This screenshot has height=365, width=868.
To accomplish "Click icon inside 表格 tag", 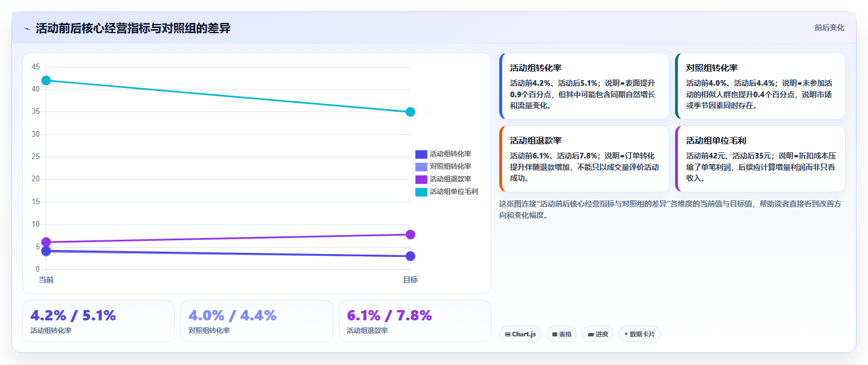I will pyautogui.click(x=554, y=335).
